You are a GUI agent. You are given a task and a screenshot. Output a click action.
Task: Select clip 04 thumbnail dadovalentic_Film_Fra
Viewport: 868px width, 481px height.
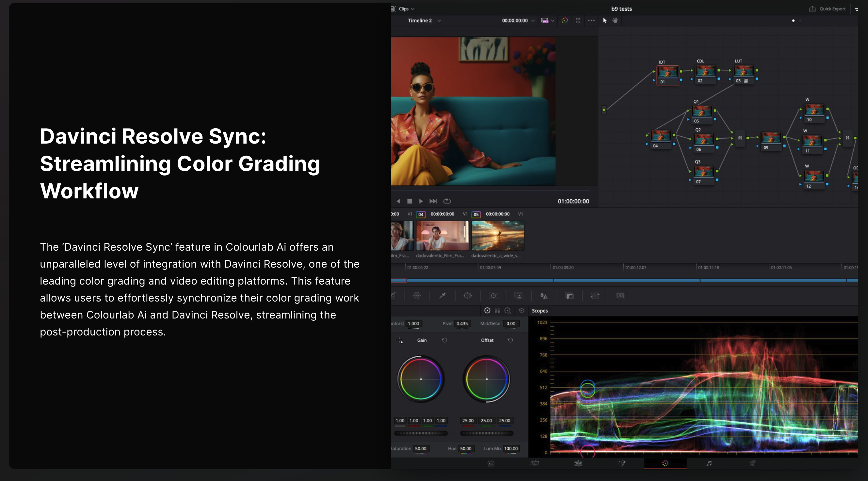(442, 236)
